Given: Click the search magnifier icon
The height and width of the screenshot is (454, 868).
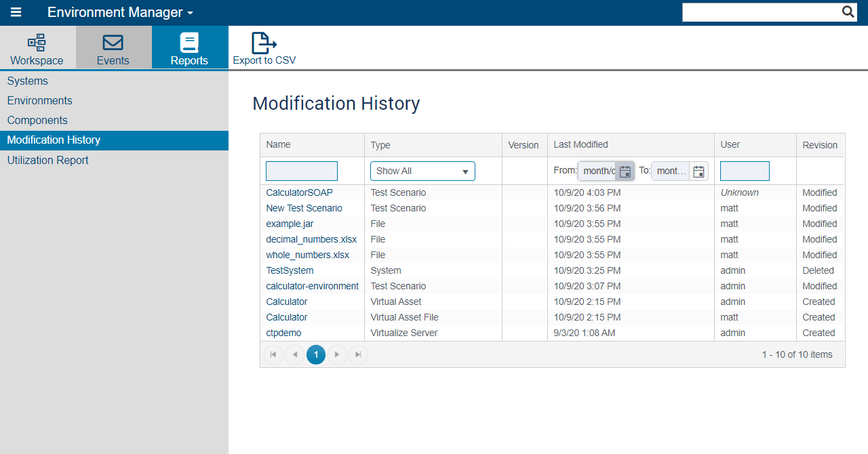Looking at the screenshot, I should 848,12.
